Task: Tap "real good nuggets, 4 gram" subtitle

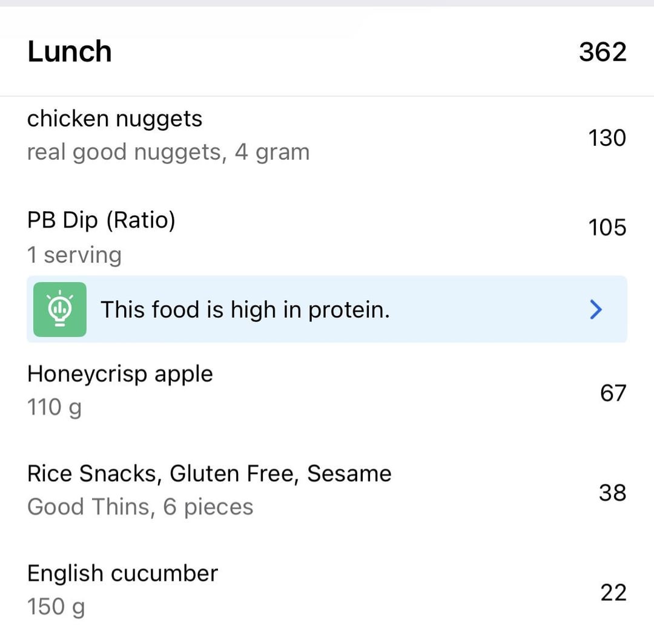Action: (x=168, y=153)
